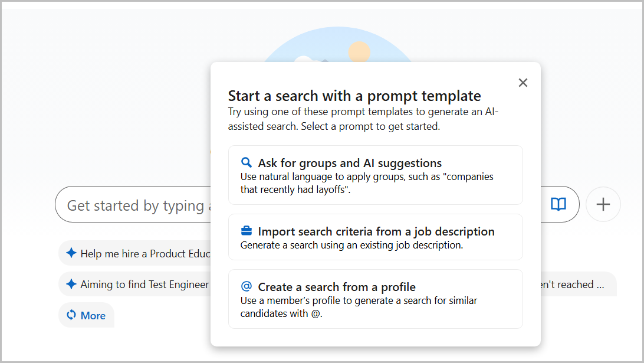This screenshot has width=644, height=363.
Task: Click the @ icon on profile search card
Action: coord(247,286)
